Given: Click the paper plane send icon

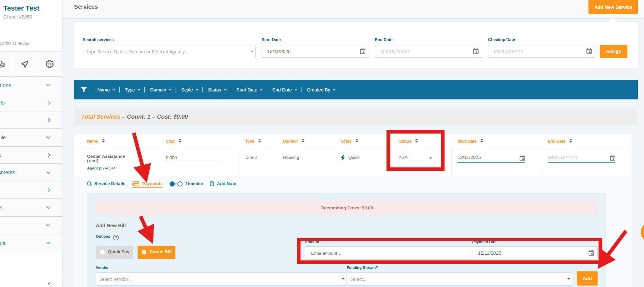Looking at the screenshot, I should point(25,64).
